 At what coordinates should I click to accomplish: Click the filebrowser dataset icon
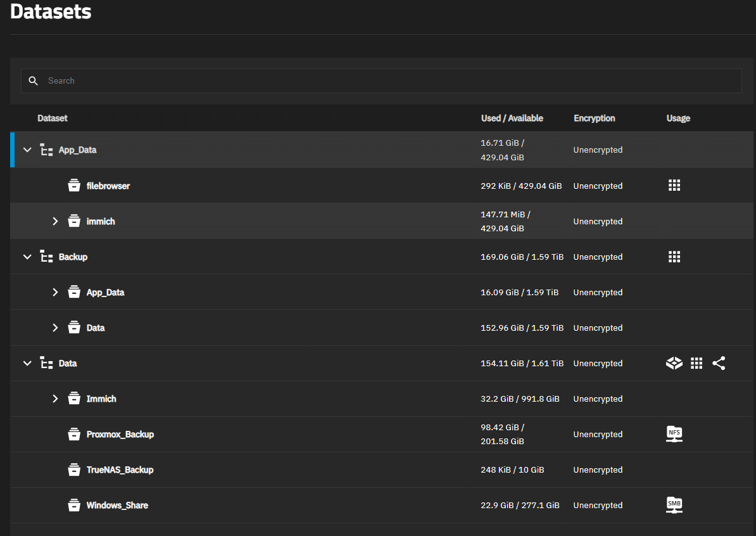(x=74, y=185)
